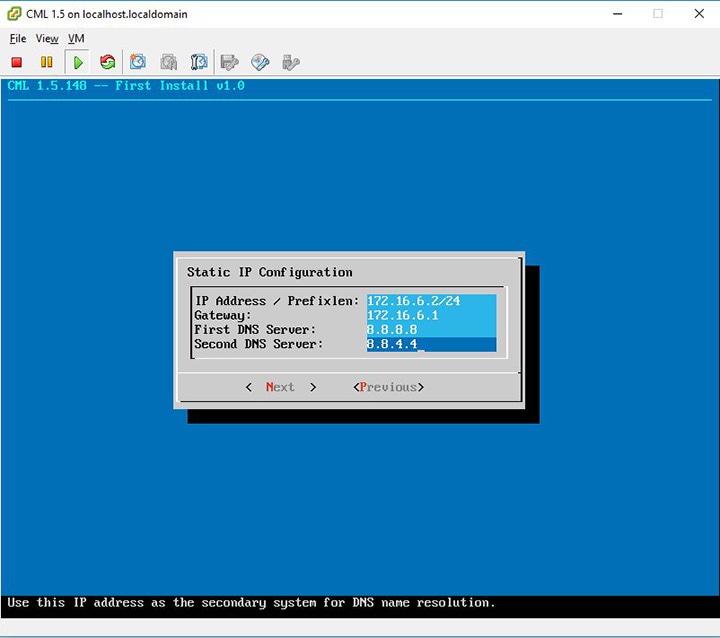Screen dimensions: 720x638
Task: Open the File menu
Action: pyautogui.click(x=18, y=39)
